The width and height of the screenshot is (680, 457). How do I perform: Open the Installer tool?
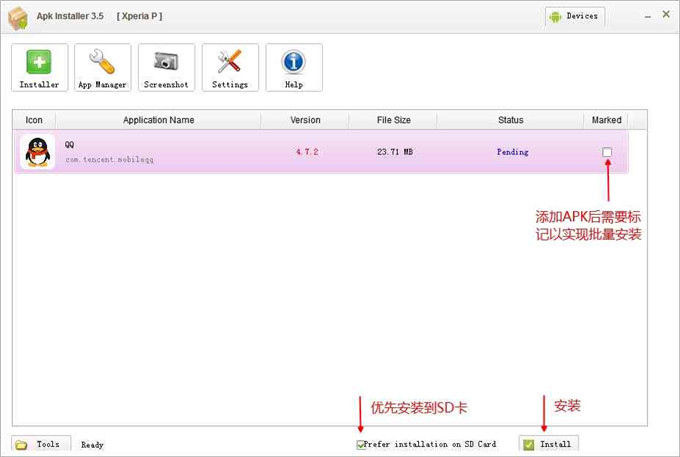tap(40, 67)
